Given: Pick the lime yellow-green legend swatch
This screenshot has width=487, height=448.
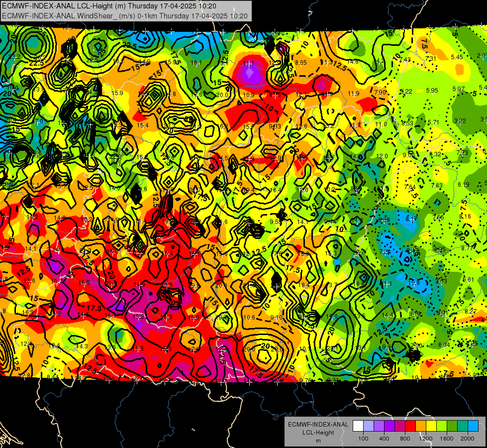Looking at the screenshot, I should (442, 426).
